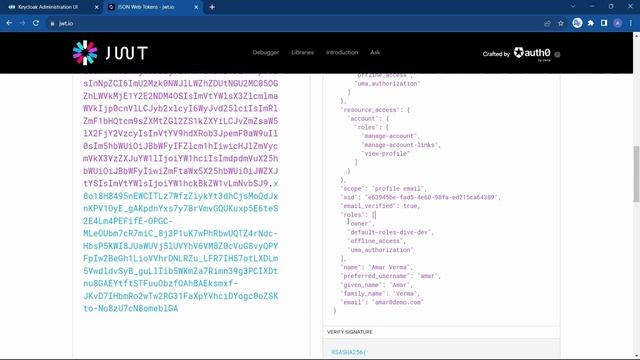Click the "email_verified" key
640x360 pixels.
tap(368, 206)
